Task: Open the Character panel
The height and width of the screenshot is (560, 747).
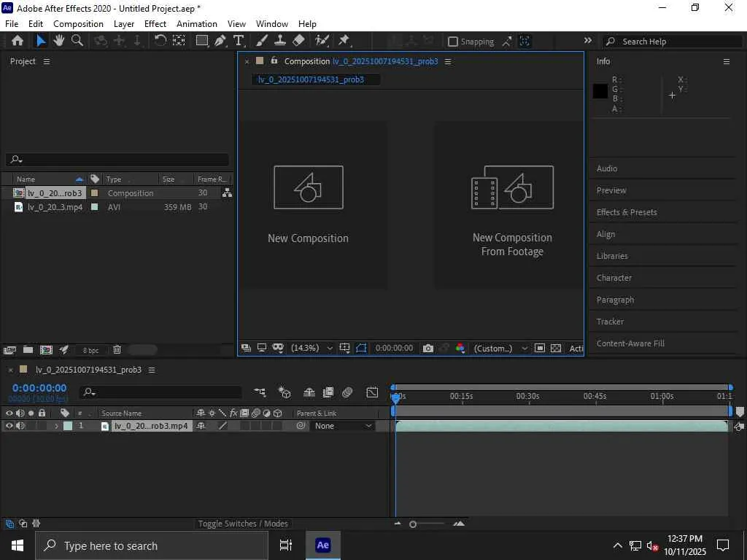Action: 614,278
